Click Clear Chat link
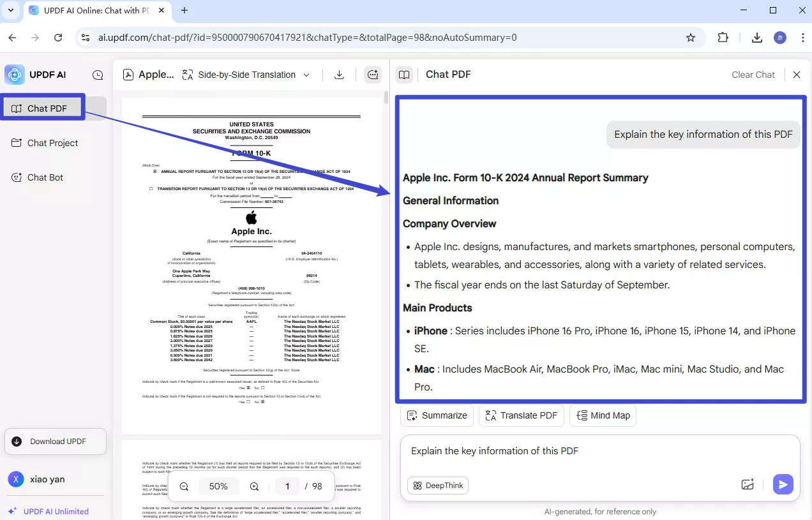This screenshot has height=520, width=812. pos(753,75)
